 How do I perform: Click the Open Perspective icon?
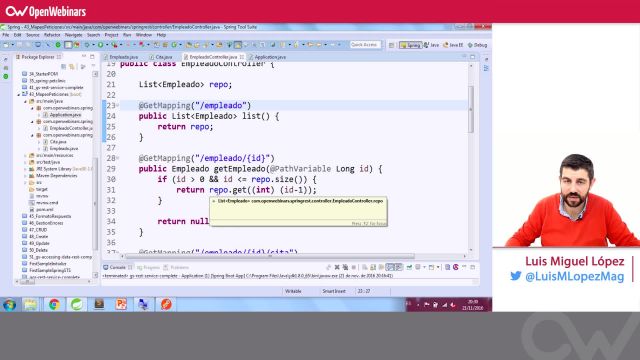pyautogui.click(x=391, y=45)
